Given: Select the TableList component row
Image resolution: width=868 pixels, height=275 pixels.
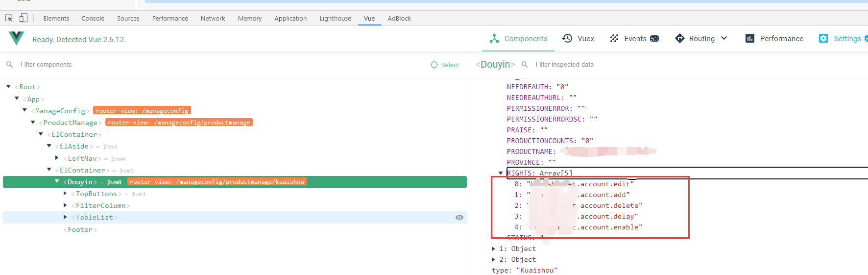Looking at the screenshot, I should click(235, 217).
